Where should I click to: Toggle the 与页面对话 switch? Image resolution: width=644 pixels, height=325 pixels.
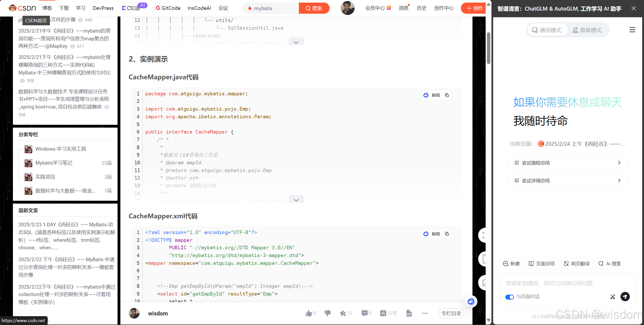tap(509, 297)
